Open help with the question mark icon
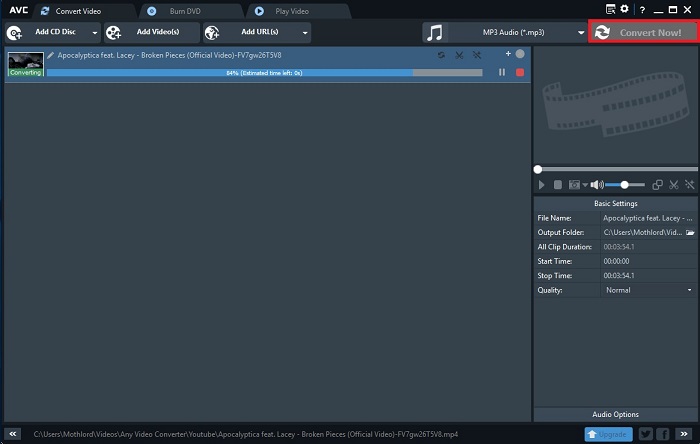700x444 pixels. (642, 10)
